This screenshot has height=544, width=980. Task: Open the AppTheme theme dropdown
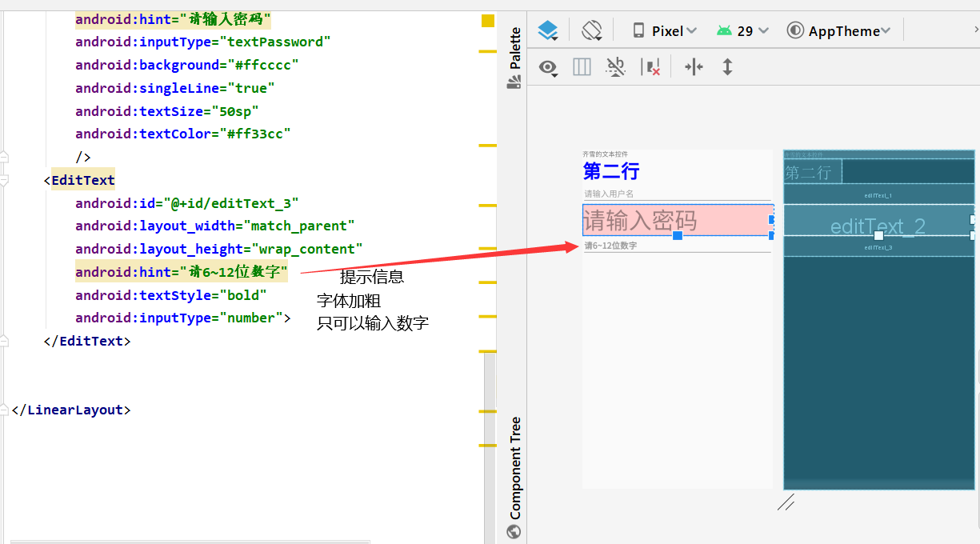coord(838,30)
